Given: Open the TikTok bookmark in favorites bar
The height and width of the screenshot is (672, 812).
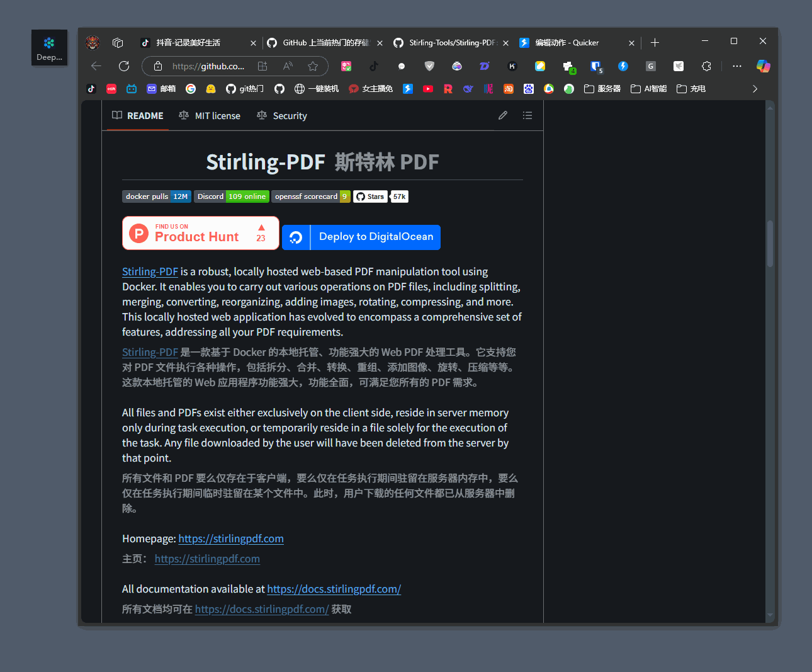Looking at the screenshot, I should click(91, 89).
